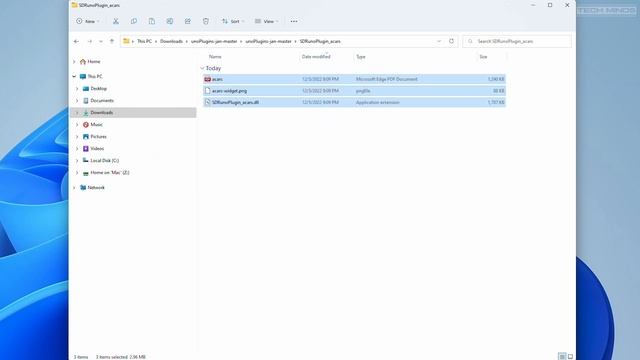
Task: Go back with the back arrow
Action: click(76, 41)
